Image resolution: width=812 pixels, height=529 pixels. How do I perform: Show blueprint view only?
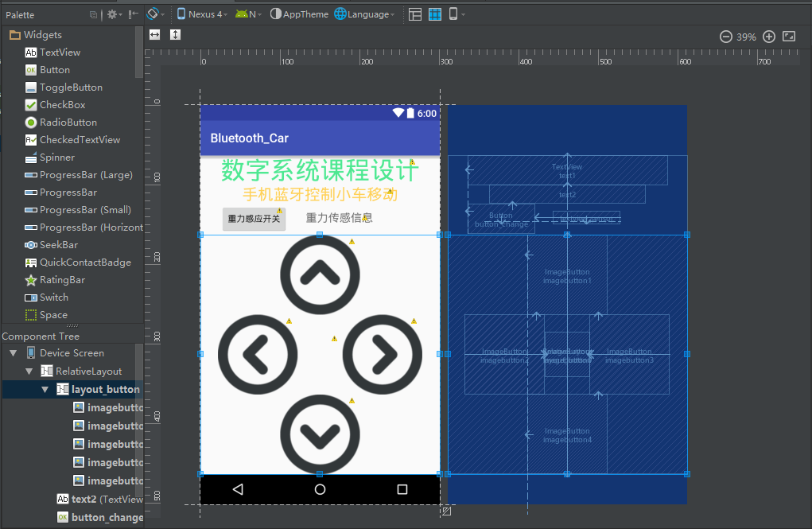pos(435,14)
